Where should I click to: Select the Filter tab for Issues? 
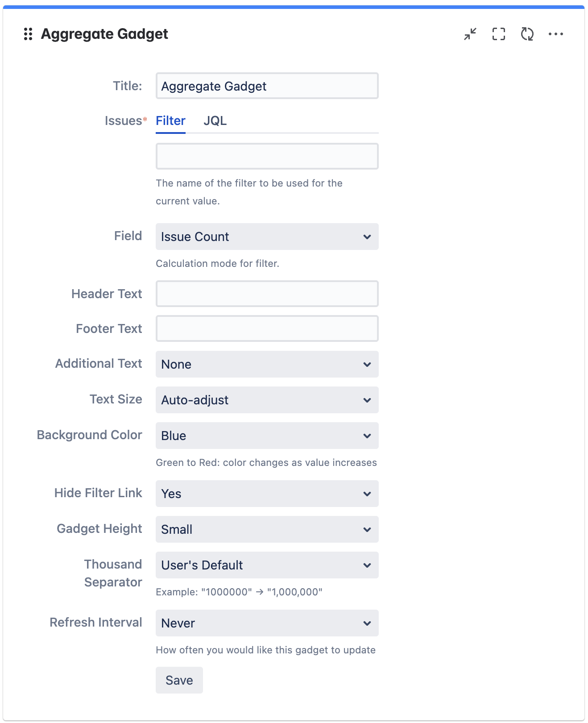(x=170, y=120)
